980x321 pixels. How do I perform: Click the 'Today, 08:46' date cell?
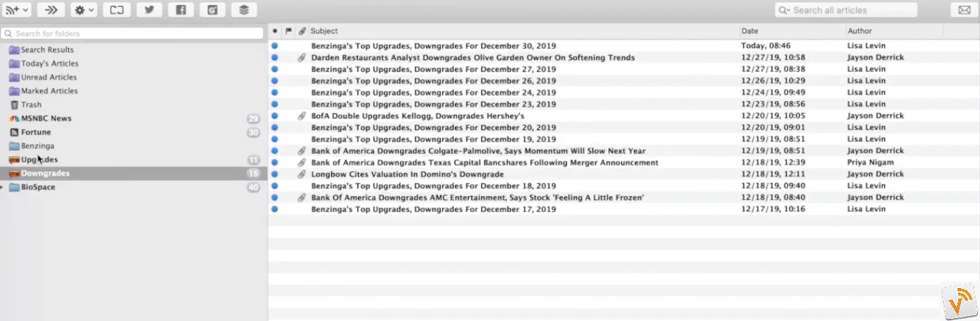coord(766,46)
